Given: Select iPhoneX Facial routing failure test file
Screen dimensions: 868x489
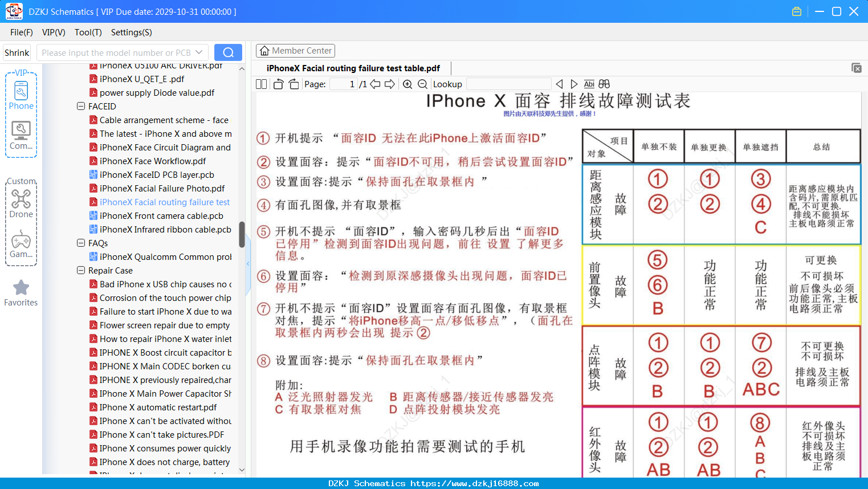Looking at the screenshot, I should [160, 202].
